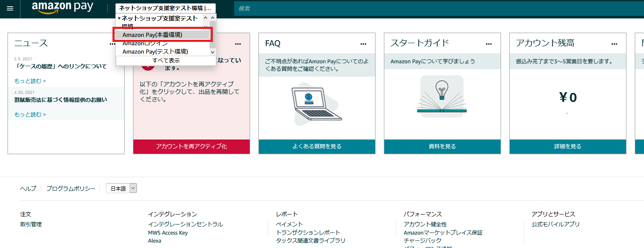Click the インテグレーションセントラル footer link
The image size is (644, 248).
pos(185,224)
